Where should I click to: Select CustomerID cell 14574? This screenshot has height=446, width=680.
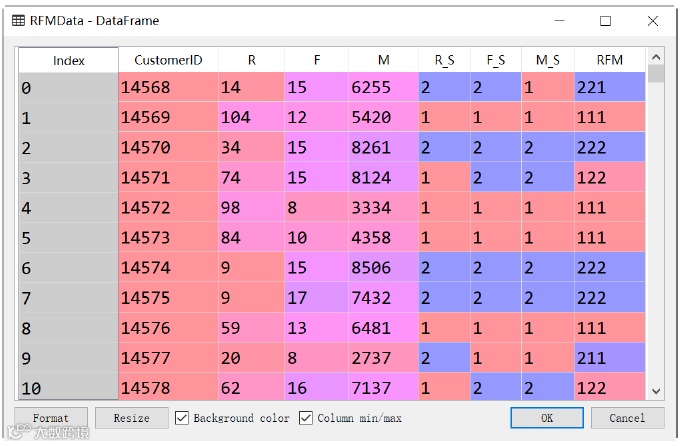coord(168,268)
